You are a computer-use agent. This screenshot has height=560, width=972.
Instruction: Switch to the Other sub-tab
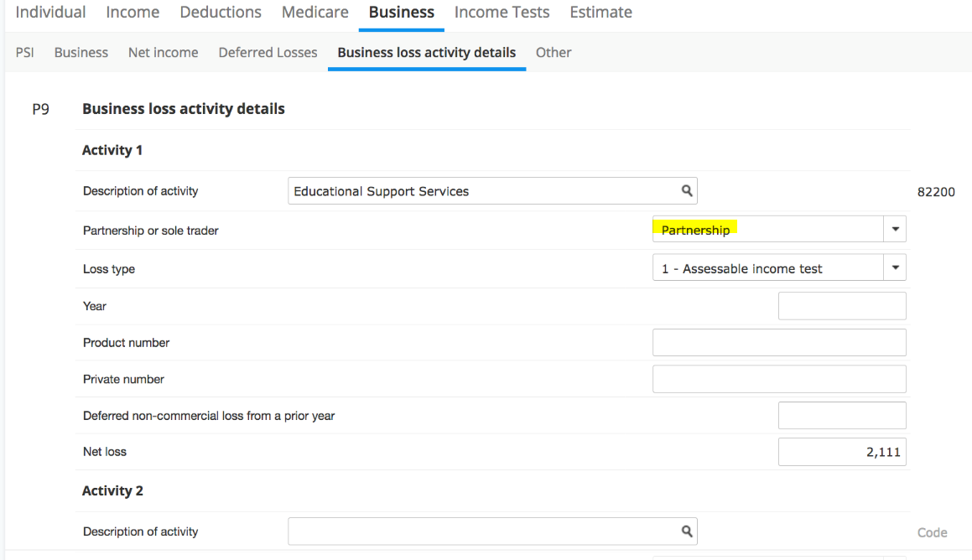tap(554, 53)
